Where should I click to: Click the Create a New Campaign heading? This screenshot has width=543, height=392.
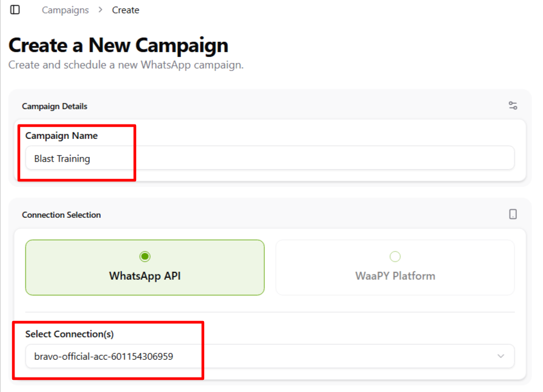click(118, 46)
